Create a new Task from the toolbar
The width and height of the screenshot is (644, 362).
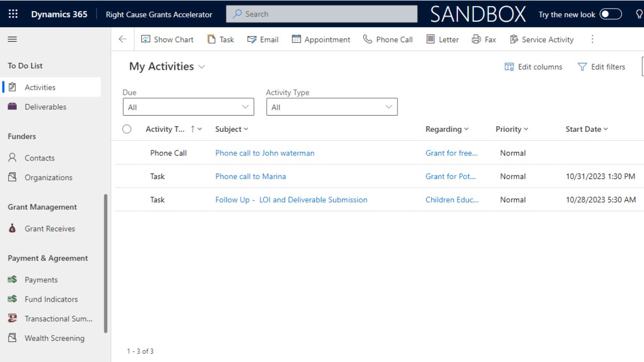(x=221, y=39)
